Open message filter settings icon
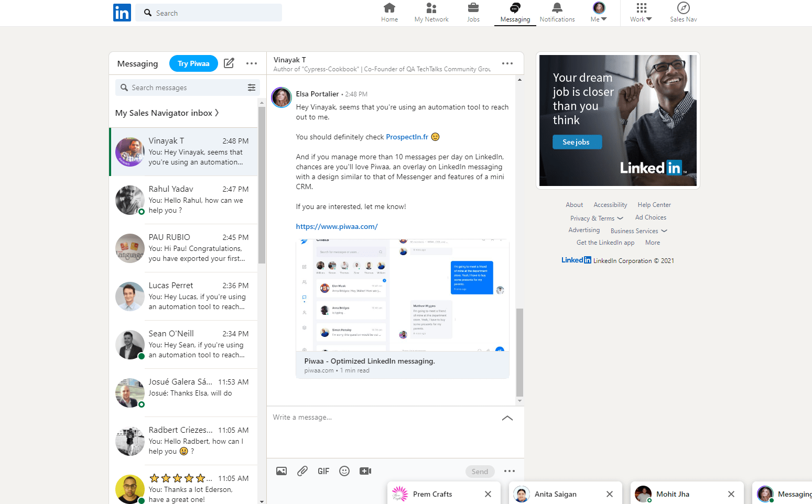This screenshot has width=812, height=504. 252,87
